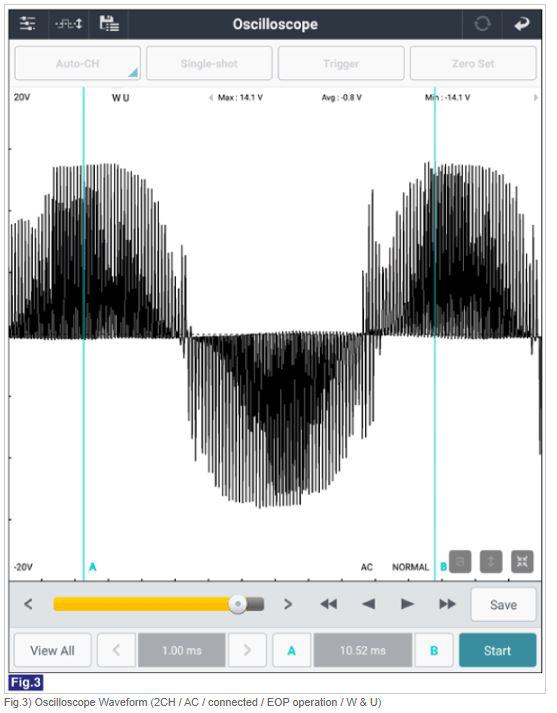Click the Start button
This screenshot has width=557, height=713.
click(497, 650)
